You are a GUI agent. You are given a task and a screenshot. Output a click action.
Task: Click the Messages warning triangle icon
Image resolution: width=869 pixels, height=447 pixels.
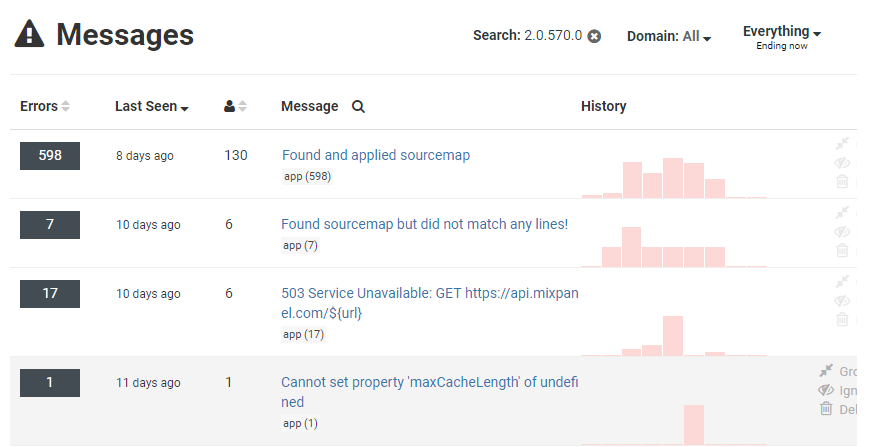pyautogui.click(x=29, y=34)
